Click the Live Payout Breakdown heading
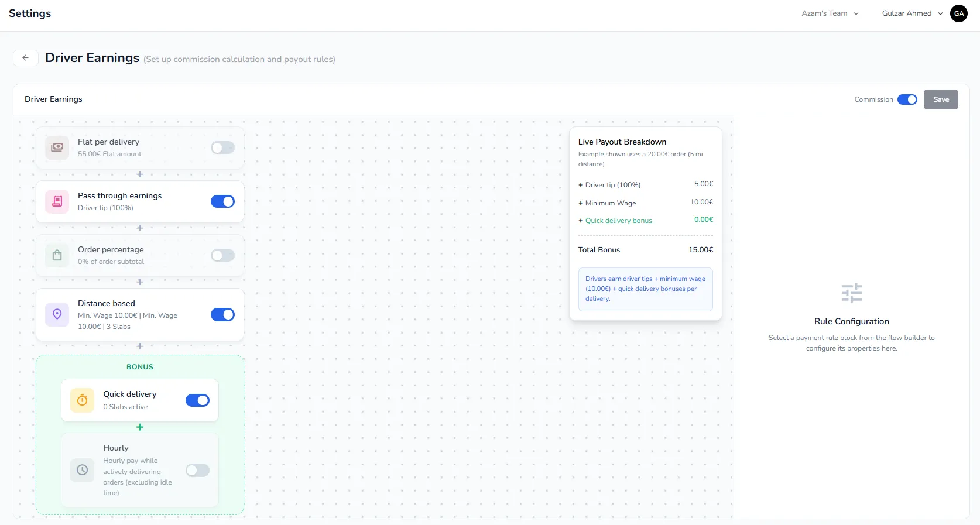 point(622,142)
